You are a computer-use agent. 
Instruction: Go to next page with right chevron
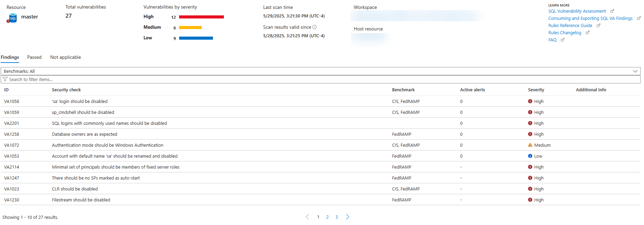tap(348, 217)
